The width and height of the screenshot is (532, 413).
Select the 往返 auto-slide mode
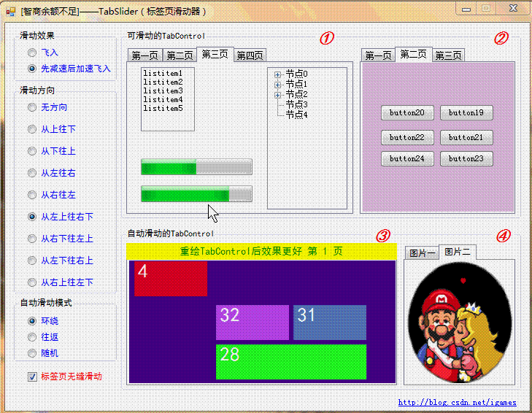[32, 337]
